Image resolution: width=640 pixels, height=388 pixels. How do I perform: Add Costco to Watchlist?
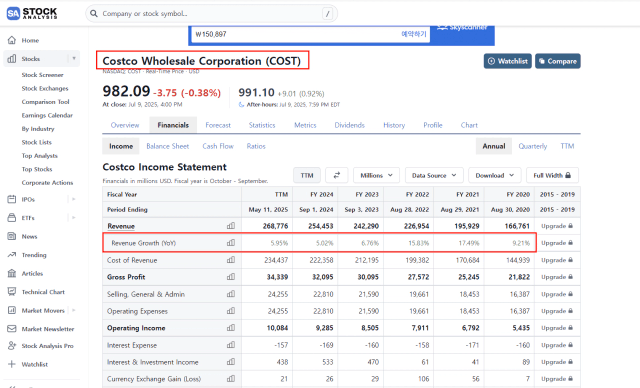pyautogui.click(x=508, y=61)
